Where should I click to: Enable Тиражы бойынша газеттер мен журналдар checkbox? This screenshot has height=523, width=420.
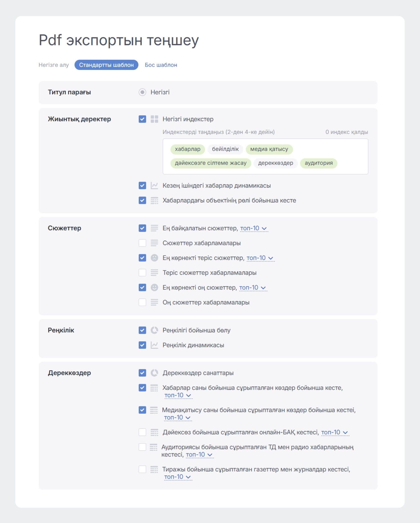pyautogui.click(x=142, y=469)
